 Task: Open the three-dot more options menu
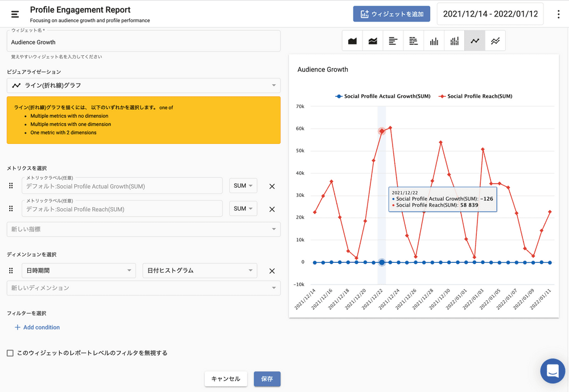coord(558,14)
